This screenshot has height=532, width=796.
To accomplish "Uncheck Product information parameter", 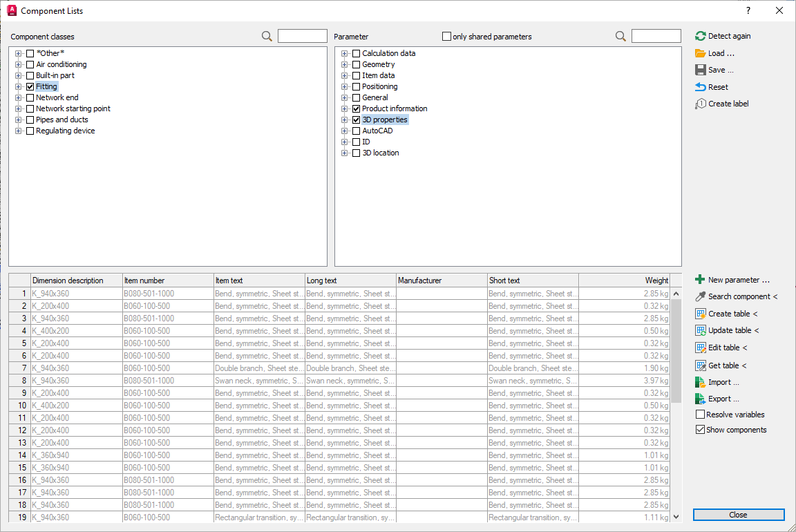I will [x=357, y=108].
